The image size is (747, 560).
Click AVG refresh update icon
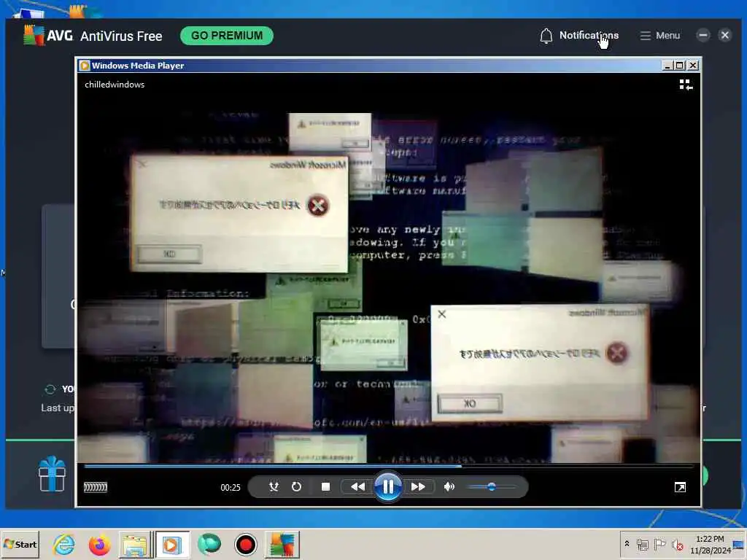(x=50, y=389)
